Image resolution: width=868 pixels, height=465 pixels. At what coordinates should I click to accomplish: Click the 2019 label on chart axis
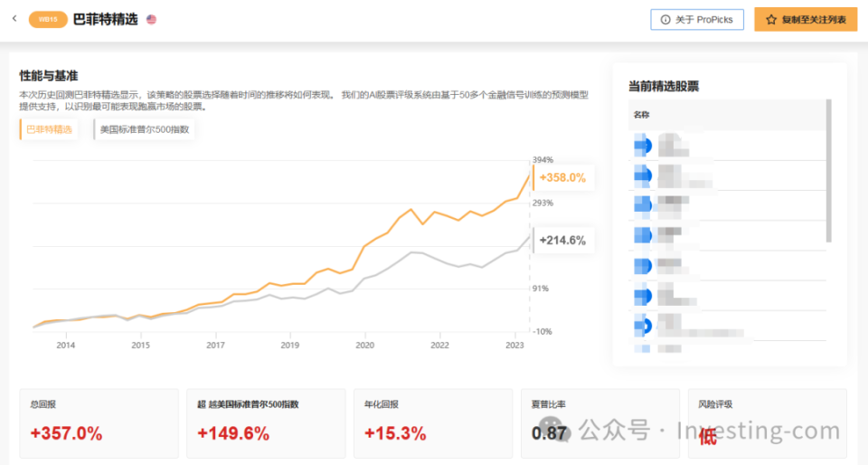coord(289,345)
